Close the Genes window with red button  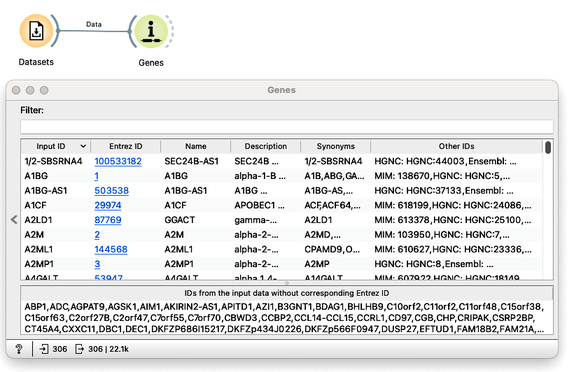[x=16, y=90]
